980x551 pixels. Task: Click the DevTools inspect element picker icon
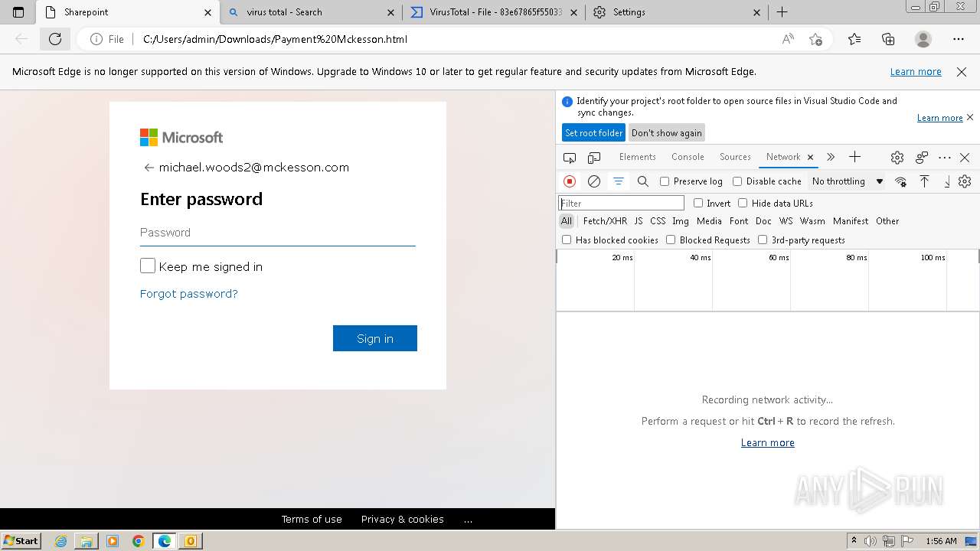point(570,158)
